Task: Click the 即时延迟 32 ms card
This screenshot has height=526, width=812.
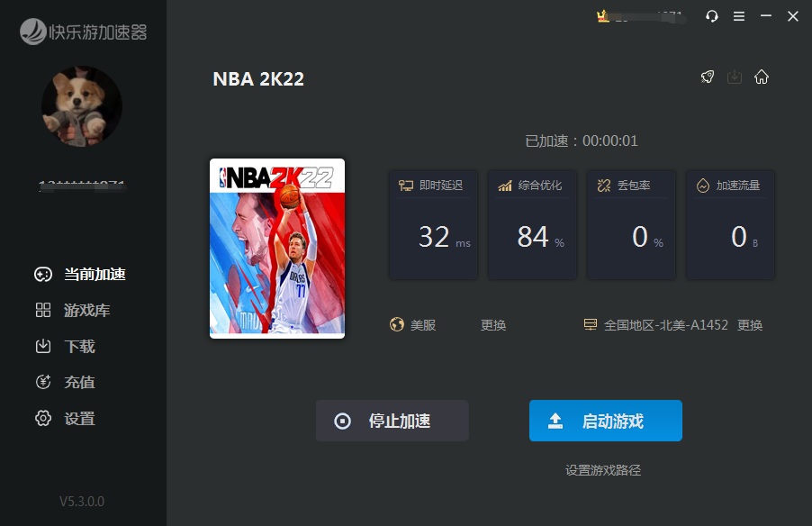Action: tap(433, 224)
